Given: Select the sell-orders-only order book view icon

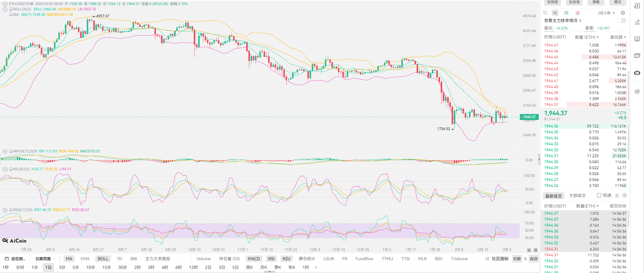Looking at the screenshot, I should [x=577, y=13].
